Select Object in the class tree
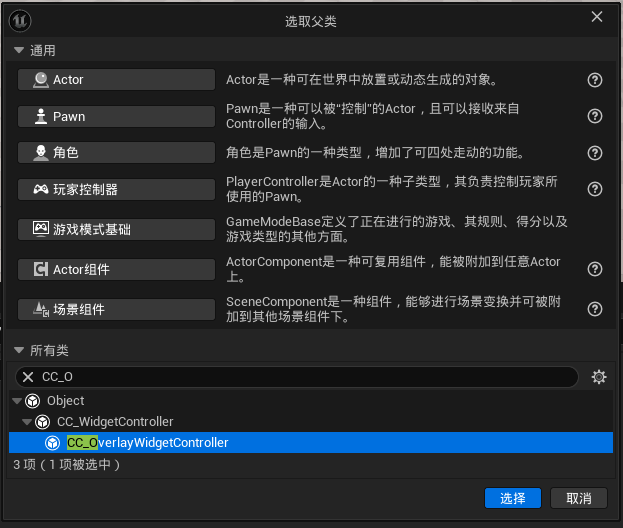The width and height of the screenshot is (623, 528). 66,401
